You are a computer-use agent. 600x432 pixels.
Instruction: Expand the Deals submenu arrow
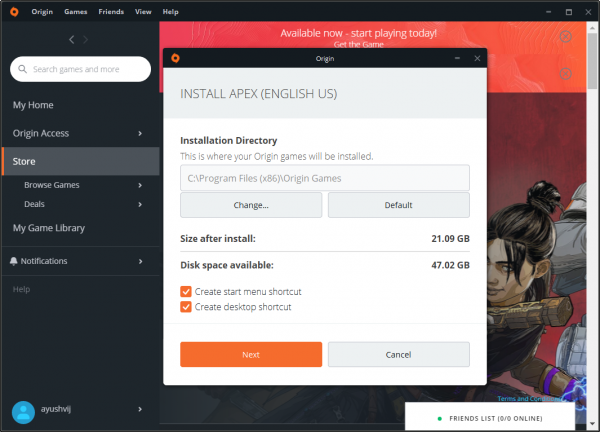pos(140,205)
